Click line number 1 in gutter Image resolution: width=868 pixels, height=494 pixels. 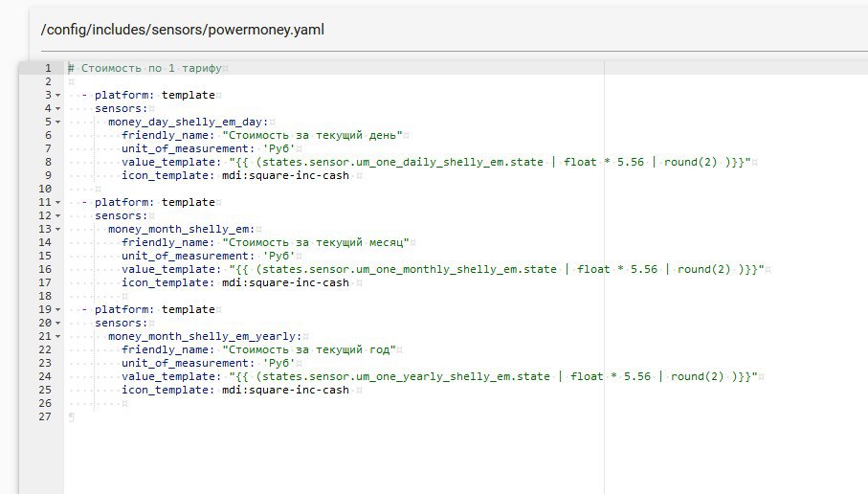click(48, 68)
